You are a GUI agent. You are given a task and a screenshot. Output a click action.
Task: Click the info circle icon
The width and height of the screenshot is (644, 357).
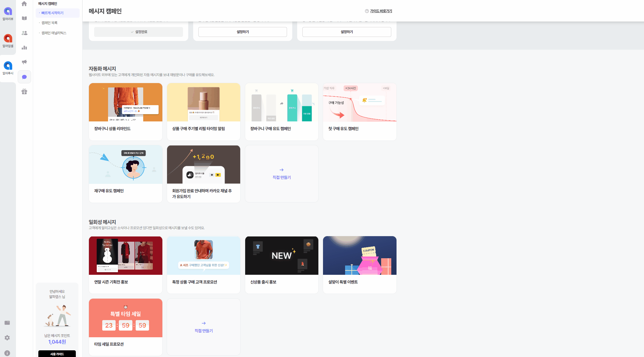7,353
